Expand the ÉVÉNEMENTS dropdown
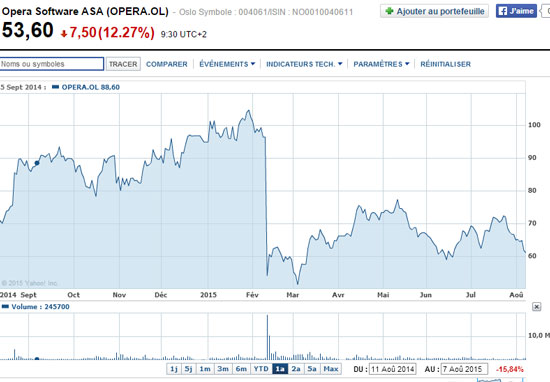This screenshot has height=382, width=550. tap(227, 64)
